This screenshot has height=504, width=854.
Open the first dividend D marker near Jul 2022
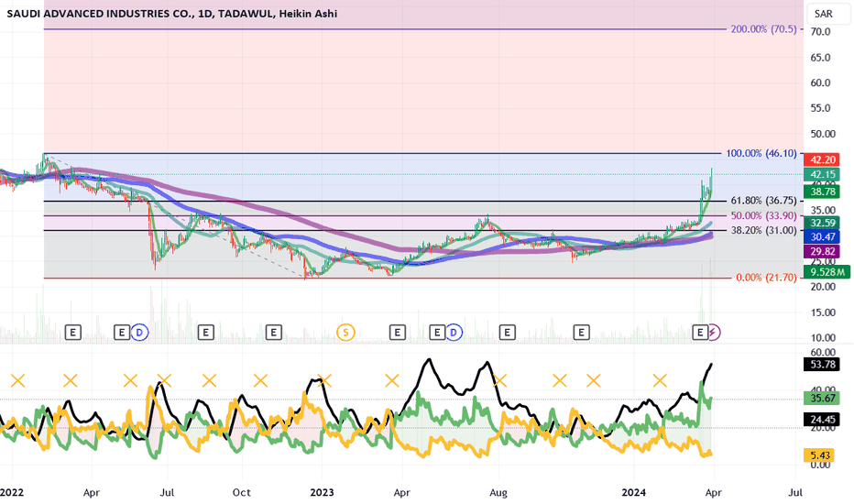click(139, 332)
